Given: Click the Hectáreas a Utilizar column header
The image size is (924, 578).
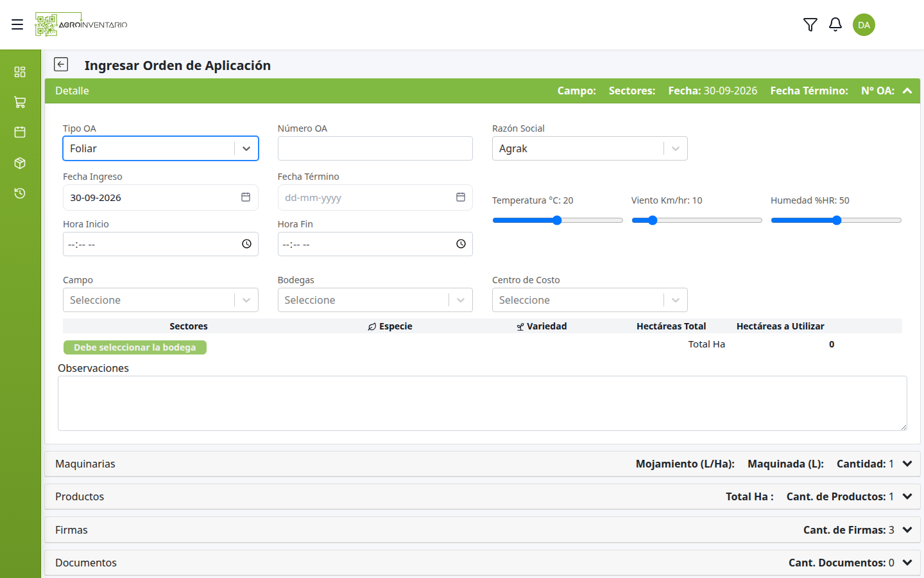Looking at the screenshot, I should [x=780, y=326].
